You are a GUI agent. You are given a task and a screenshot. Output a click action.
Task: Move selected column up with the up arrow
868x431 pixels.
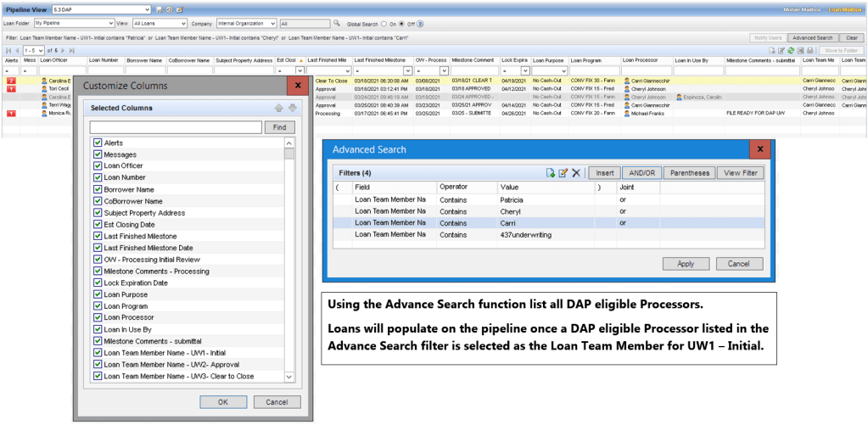(280, 108)
